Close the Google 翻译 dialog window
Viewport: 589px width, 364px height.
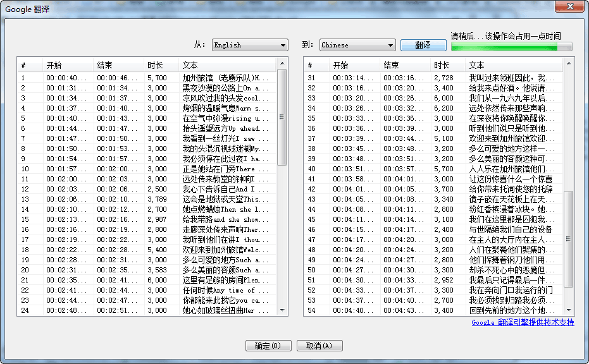570,6
